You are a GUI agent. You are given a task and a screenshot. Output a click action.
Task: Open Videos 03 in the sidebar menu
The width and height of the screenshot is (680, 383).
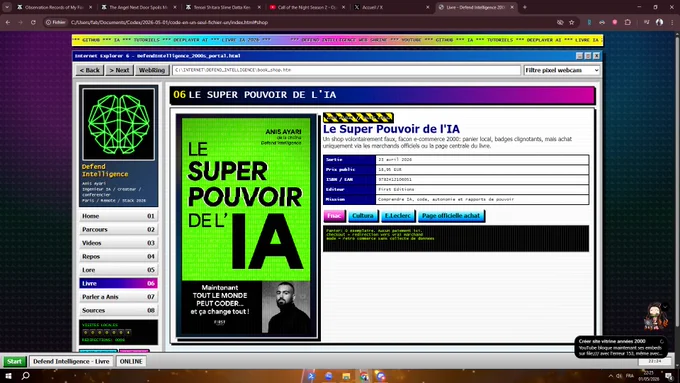click(x=118, y=243)
